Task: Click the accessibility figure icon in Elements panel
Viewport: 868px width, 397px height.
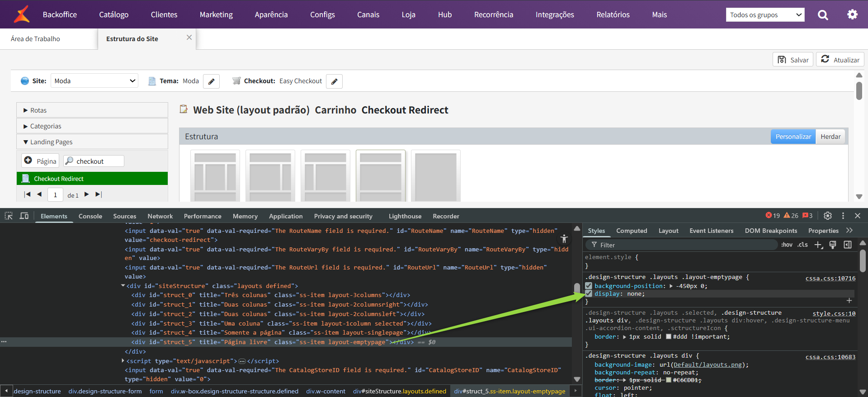Action: coord(564,239)
